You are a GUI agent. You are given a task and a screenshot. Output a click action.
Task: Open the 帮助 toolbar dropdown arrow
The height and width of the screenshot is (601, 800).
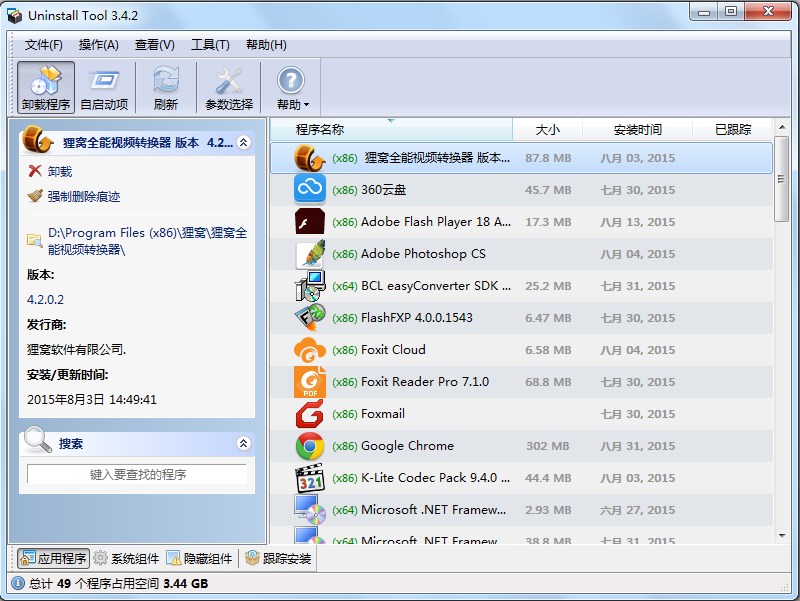tap(307, 105)
